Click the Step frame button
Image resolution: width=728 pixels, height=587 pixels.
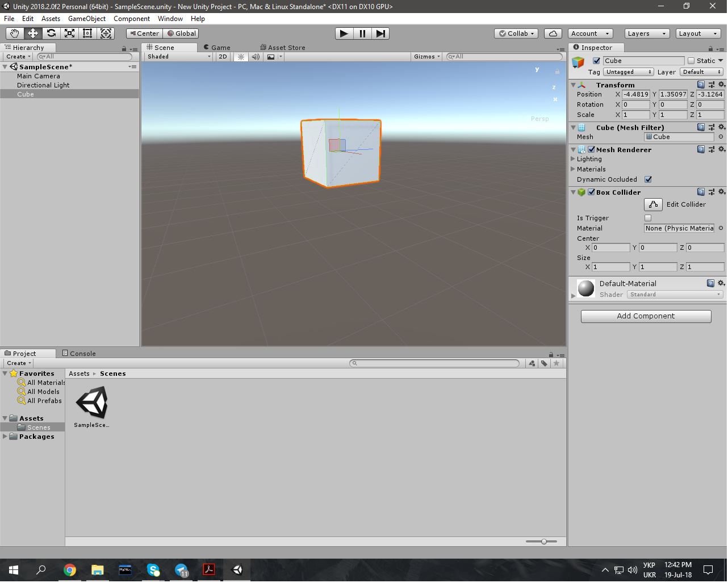[x=380, y=33]
